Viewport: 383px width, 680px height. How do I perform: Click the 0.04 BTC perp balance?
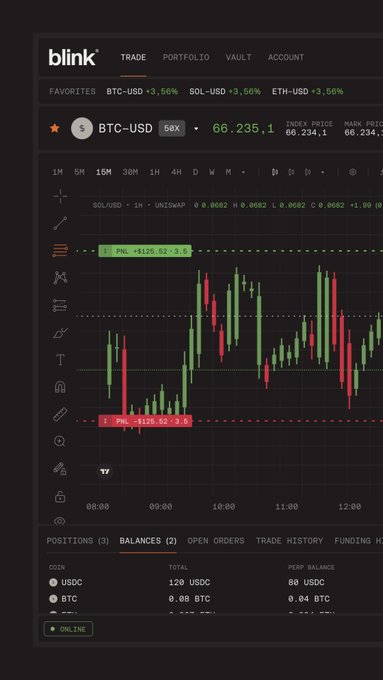[309, 599]
